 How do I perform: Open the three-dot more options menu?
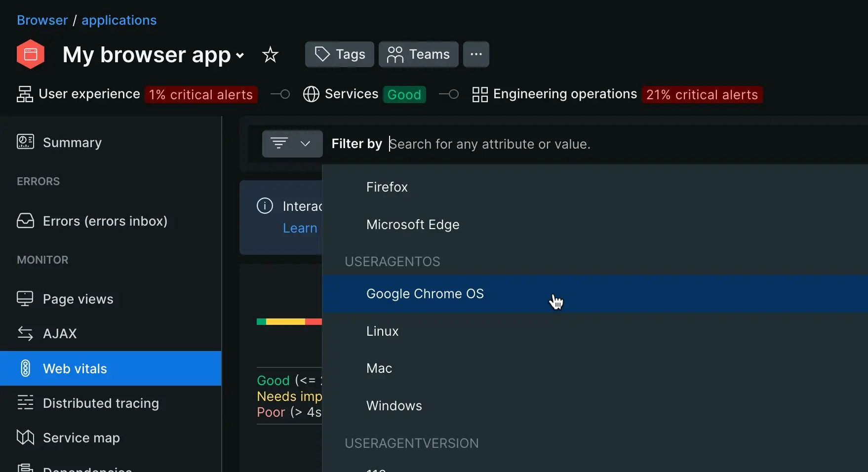476,54
